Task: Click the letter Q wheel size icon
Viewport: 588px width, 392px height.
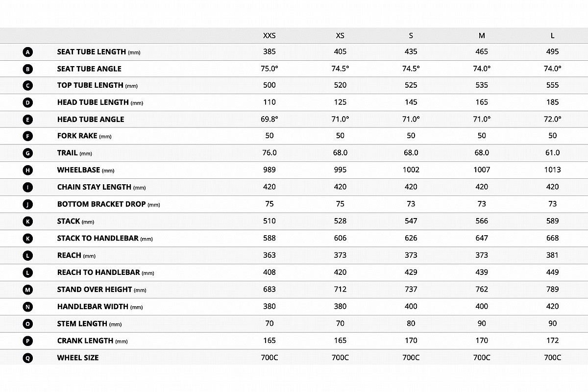Action: [x=28, y=358]
